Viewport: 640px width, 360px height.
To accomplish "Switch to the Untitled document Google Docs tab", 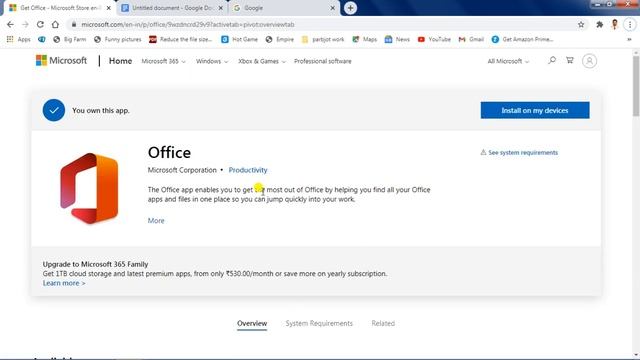I will (172, 8).
